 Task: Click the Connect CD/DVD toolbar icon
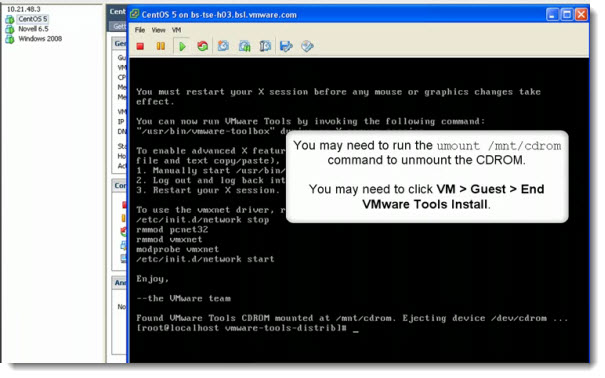tap(307, 46)
